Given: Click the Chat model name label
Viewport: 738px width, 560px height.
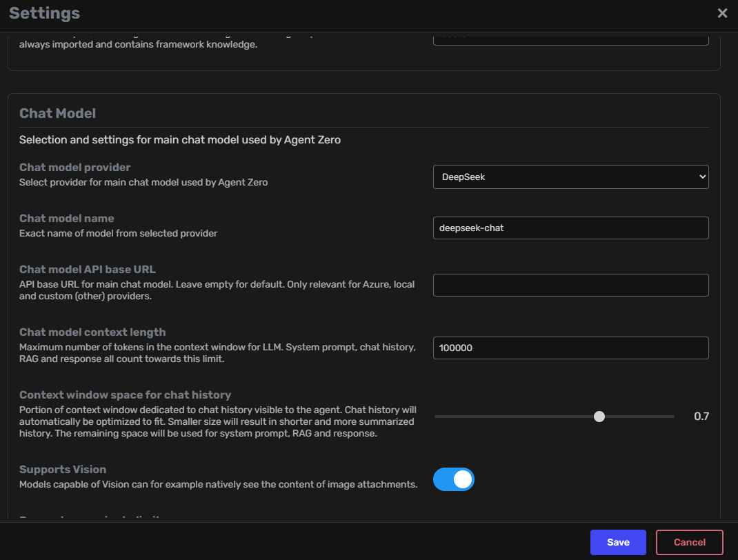Looking at the screenshot, I should point(66,218).
